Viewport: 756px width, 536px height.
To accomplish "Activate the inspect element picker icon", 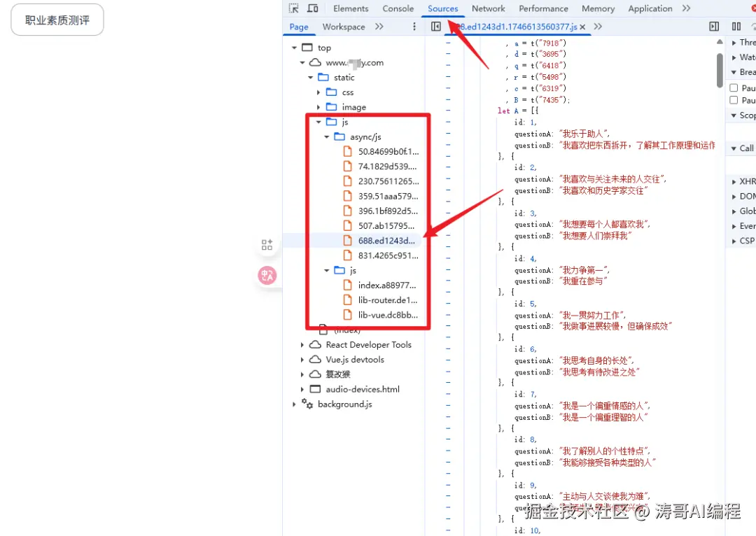I will (x=293, y=8).
